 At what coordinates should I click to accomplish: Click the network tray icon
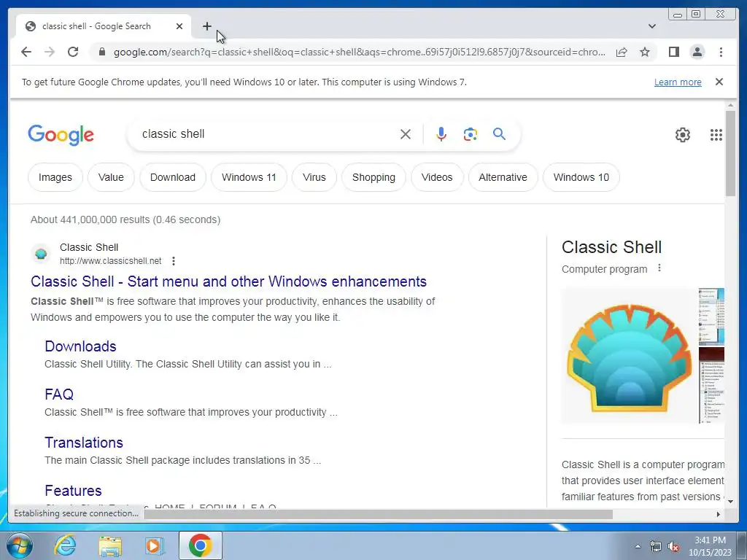pos(656,547)
